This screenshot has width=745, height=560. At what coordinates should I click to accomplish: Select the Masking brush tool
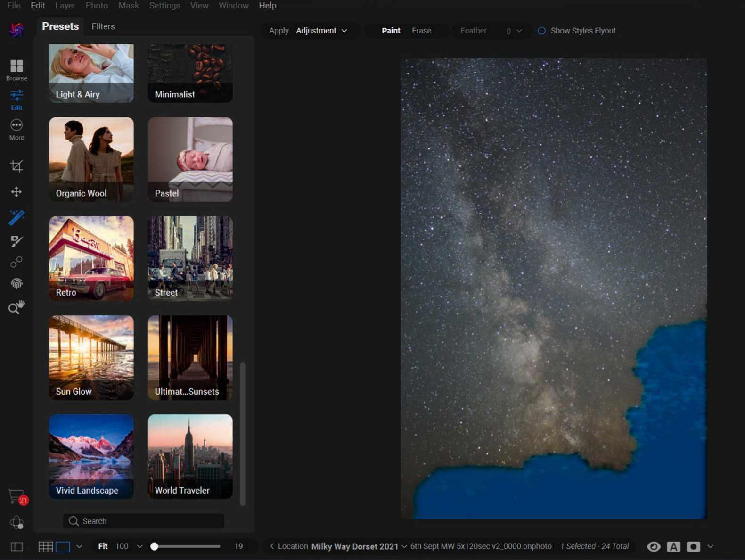pos(16,241)
